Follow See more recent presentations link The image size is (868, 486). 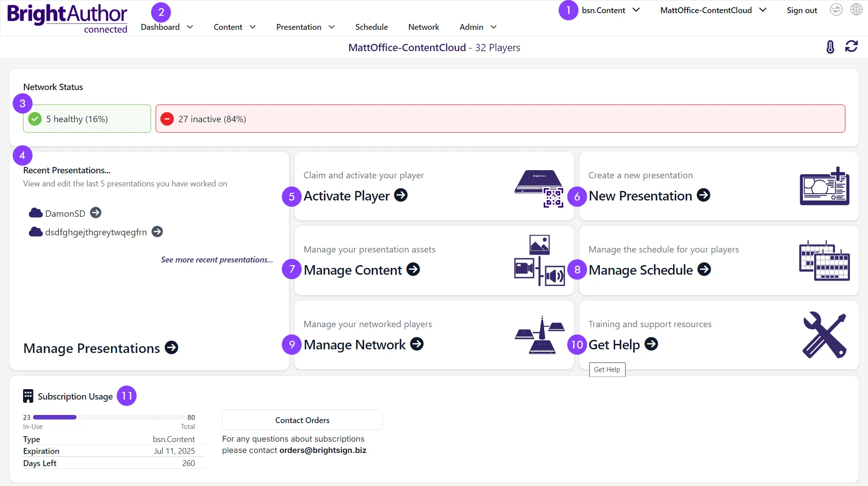point(217,260)
